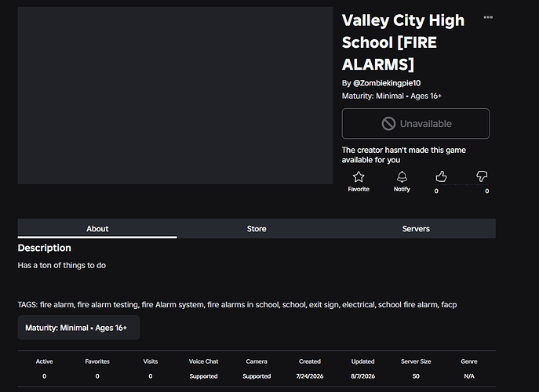Like the game with thumbs up
The image size is (539, 392).
[441, 176]
